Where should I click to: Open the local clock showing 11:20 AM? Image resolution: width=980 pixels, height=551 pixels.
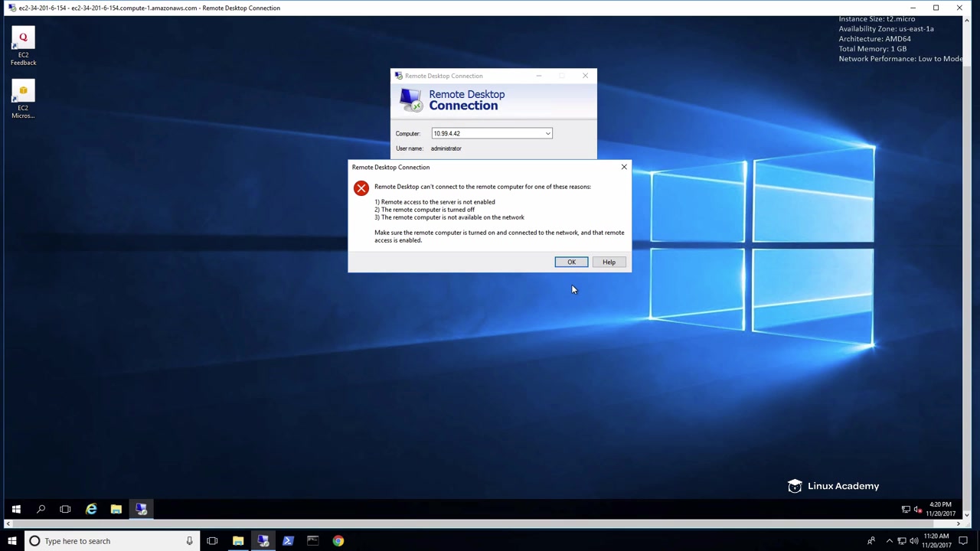[x=938, y=541]
